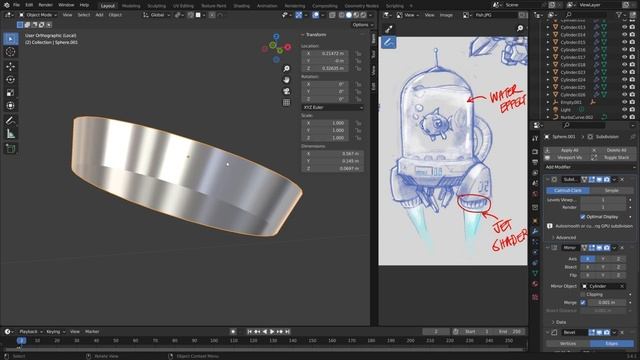This screenshot has width=640, height=360.
Task: Toggle Optimal Display checkbox
Action: (583, 217)
